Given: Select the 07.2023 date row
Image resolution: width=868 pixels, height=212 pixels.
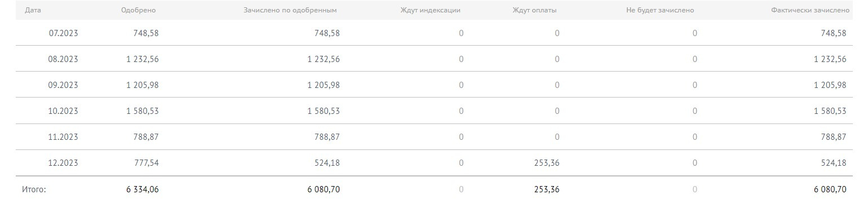Looking at the screenshot, I should (434, 33).
